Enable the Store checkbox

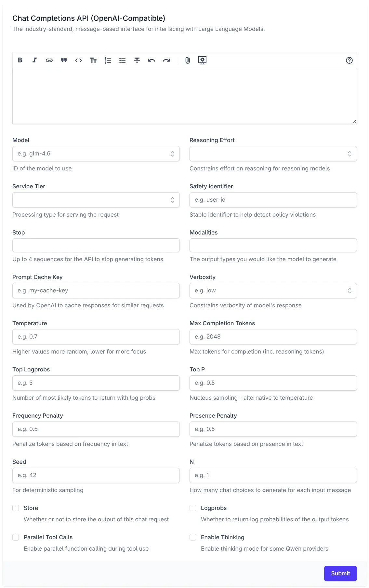[16, 508]
